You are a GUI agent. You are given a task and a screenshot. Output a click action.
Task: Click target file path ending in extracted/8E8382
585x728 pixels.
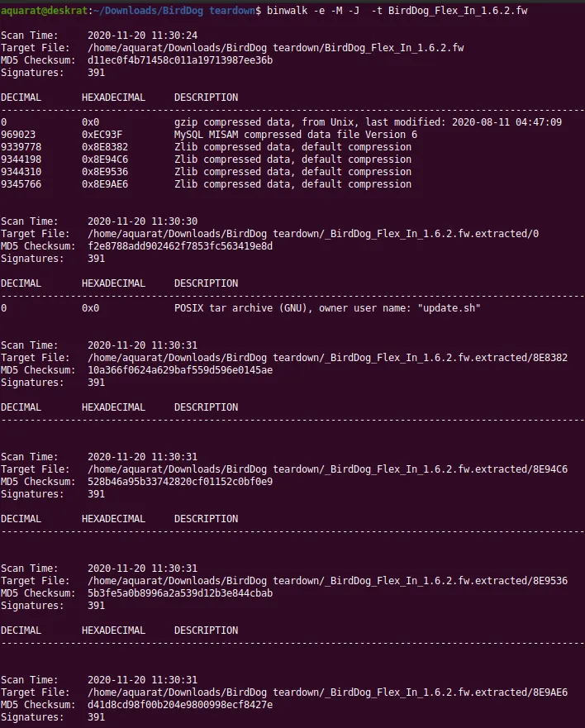(328, 358)
